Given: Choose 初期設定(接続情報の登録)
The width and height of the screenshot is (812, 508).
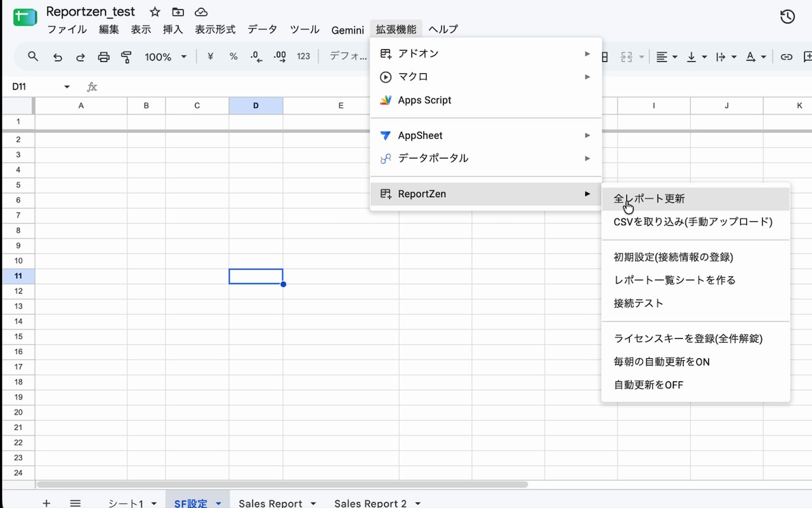Looking at the screenshot, I should pos(696,257).
